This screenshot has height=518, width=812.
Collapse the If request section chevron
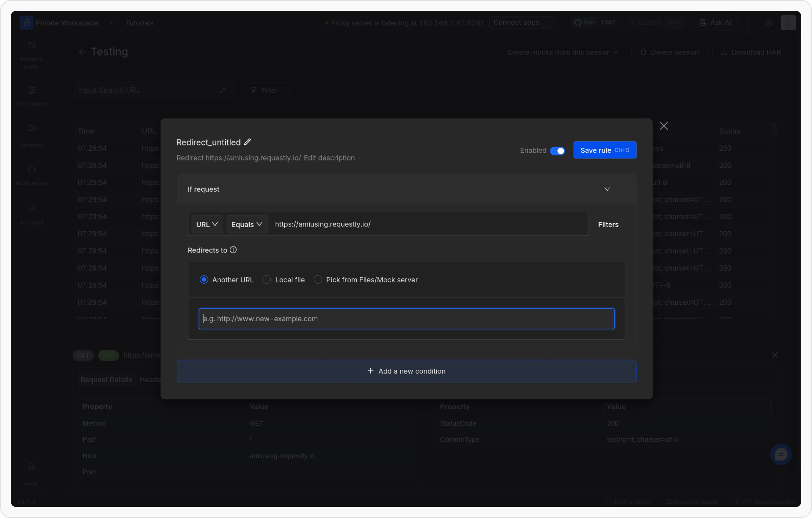(x=607, y=189)
